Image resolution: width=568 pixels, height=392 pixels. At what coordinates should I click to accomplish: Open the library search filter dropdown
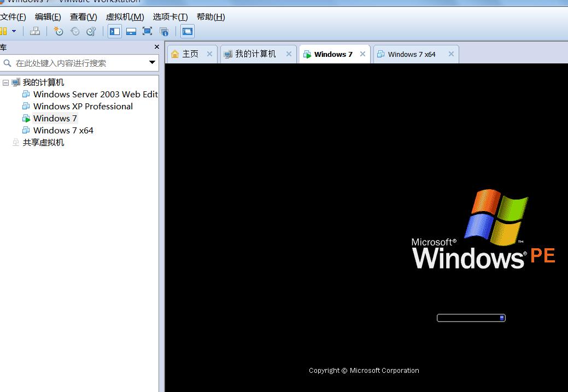coord(152,63)
